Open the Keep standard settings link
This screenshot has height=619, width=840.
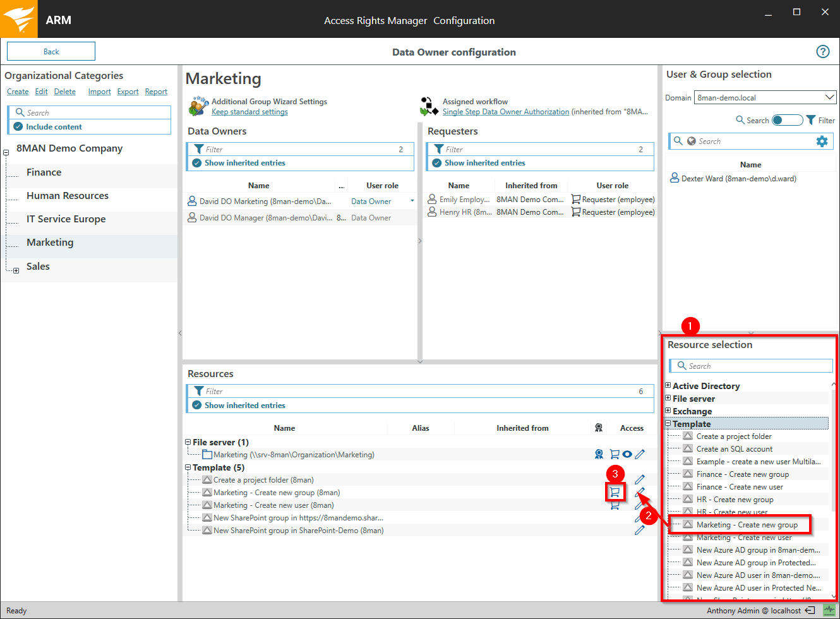[x=249, y=112]
